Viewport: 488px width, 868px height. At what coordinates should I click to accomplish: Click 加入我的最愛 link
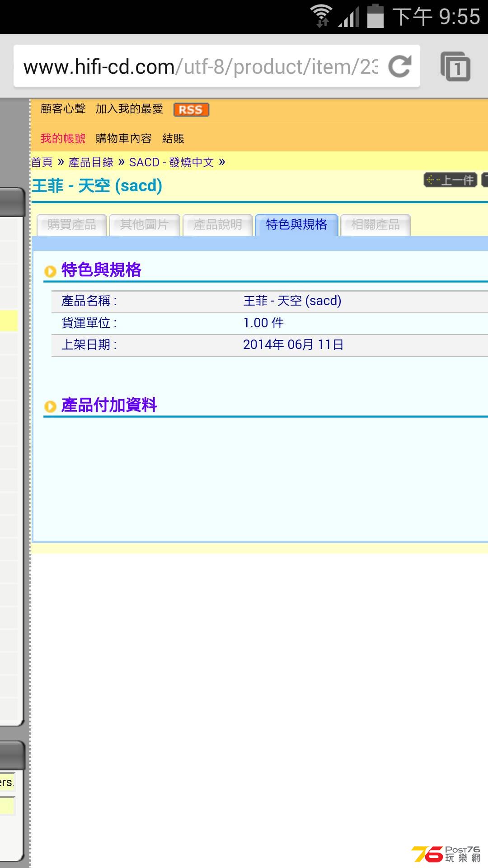pyautogui.click(x=129, y=109)
